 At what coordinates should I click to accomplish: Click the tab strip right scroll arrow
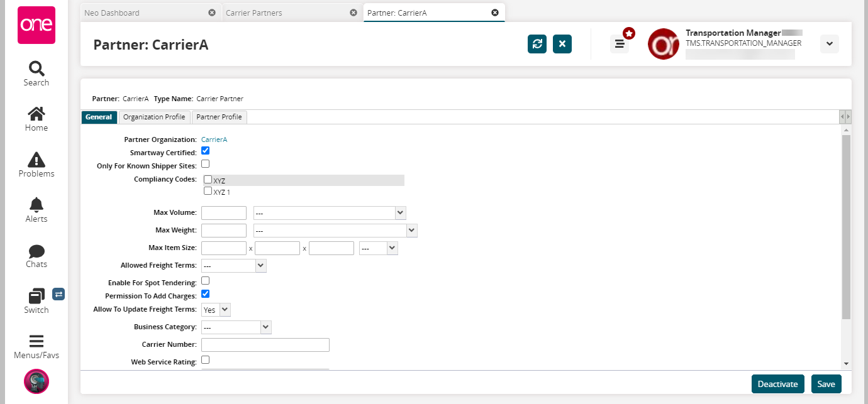pos(849,117)
